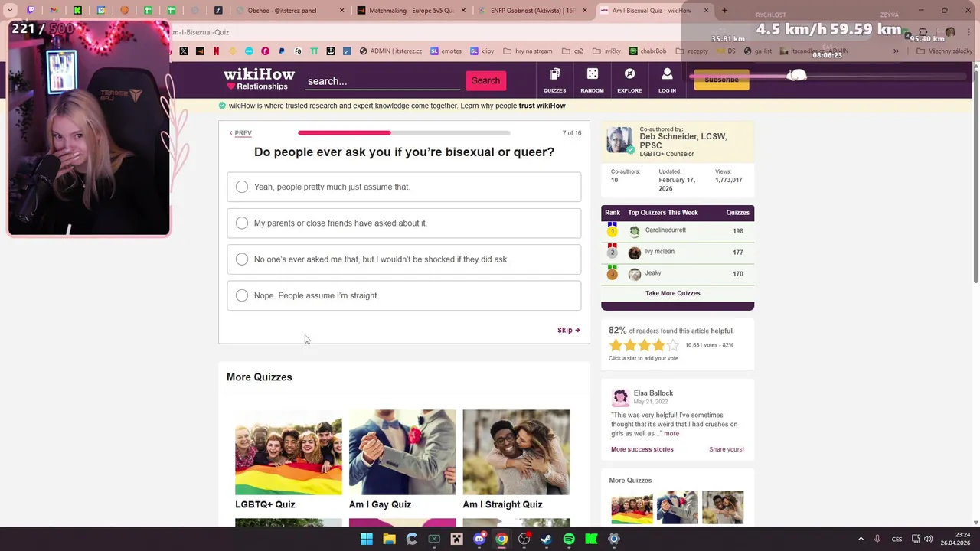Viewport: 980px width, 551px height.
Task: Expand 'more' in Elsa Ballock's review
Action: (671, 433)
